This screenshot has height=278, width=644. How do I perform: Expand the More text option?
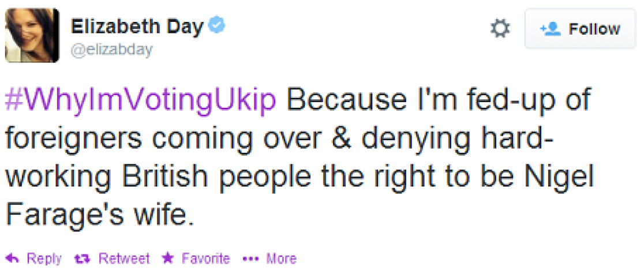pyautogui.click(x=281, y=258)
